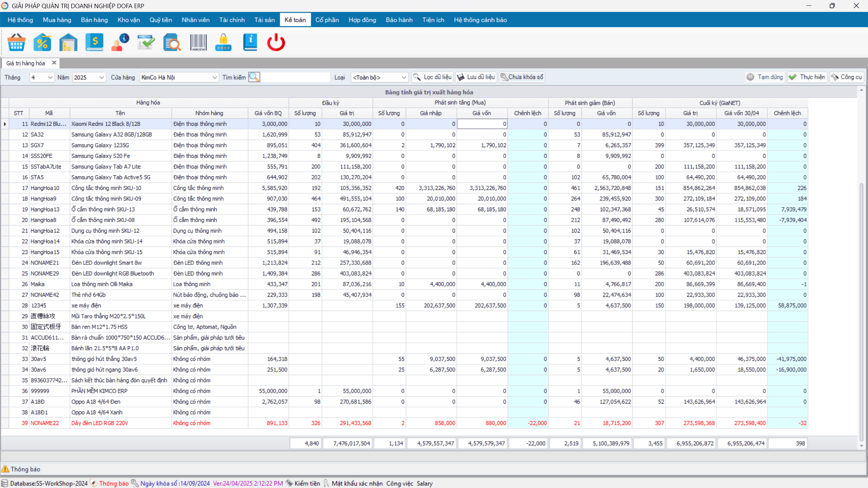Screen dimensions: 868x488
Task: Click the Giá vốn BQ column header
Action: (268, 113)
